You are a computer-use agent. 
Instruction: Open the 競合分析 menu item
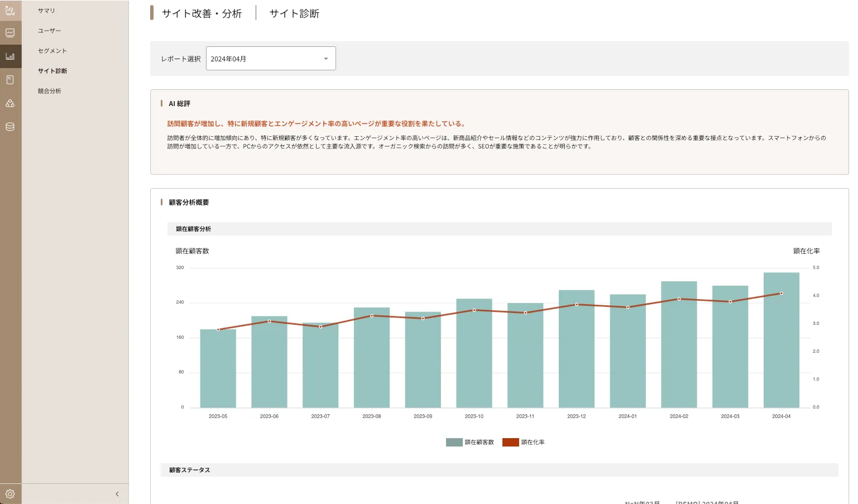coord(50,91)
